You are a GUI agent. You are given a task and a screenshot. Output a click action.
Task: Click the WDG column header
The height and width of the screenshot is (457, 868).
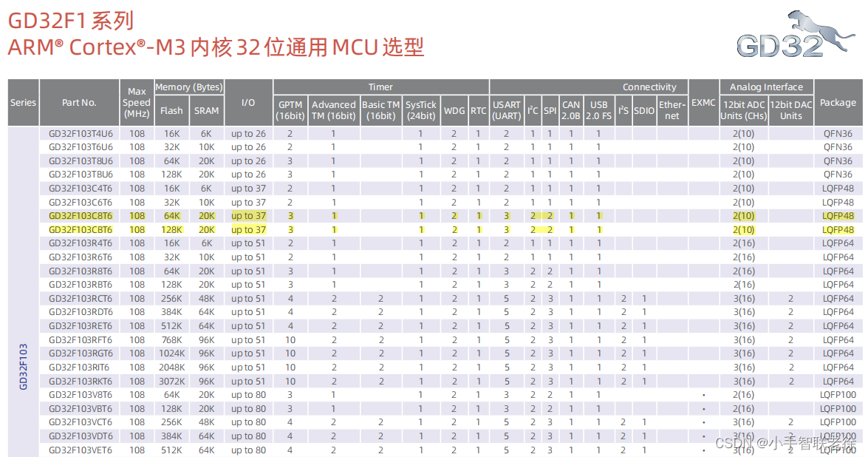(454, 110)
